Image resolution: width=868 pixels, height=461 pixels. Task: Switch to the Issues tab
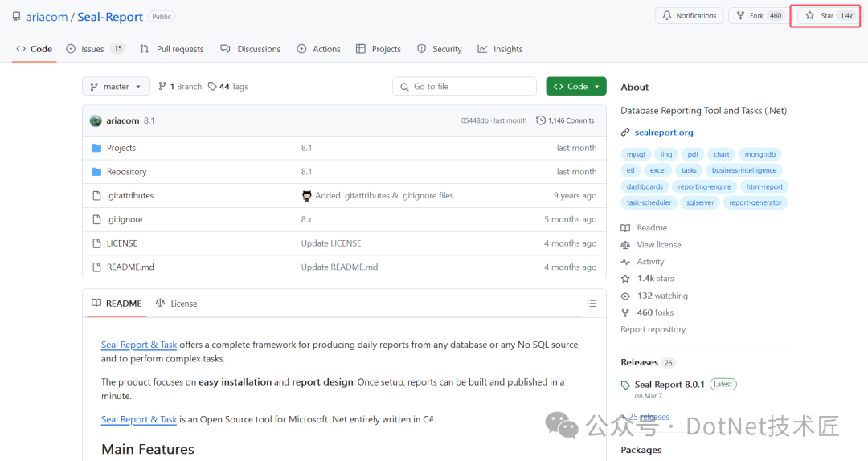tap(92, 49)
